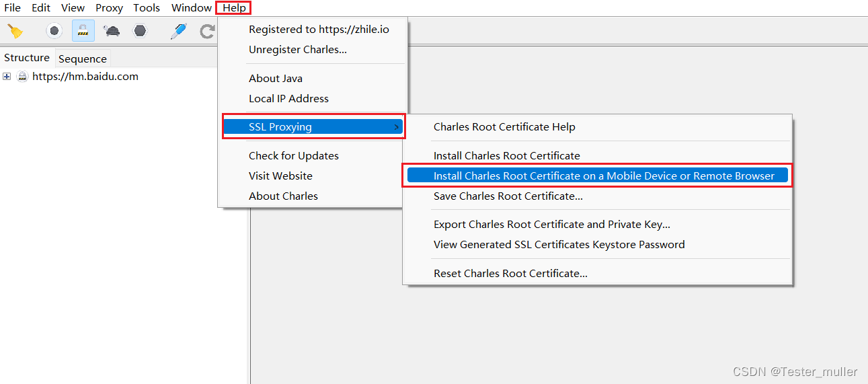Image resolution: width=868 pixels, height=384 pixels.
Task: Toggle SSL Proxying padlock icon
Action: (x=83, y=31)
